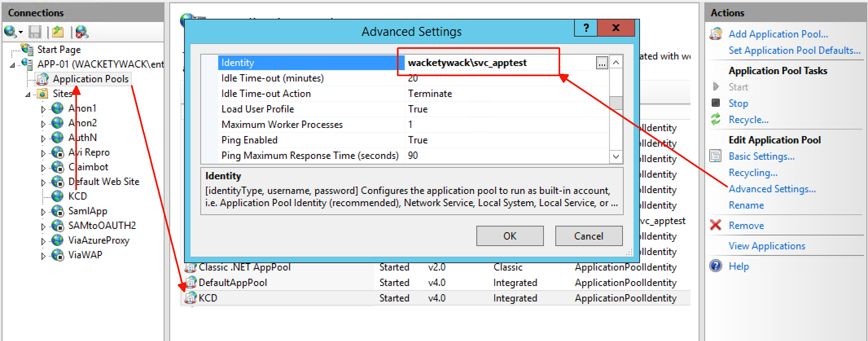
Task: Select Application Pools in the tree
Action: [x=90, y=79]
